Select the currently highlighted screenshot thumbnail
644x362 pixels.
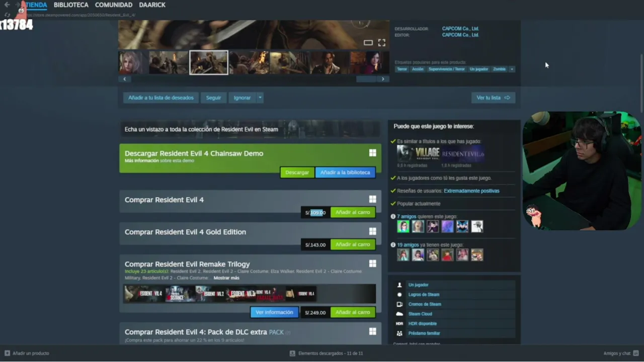208,62
